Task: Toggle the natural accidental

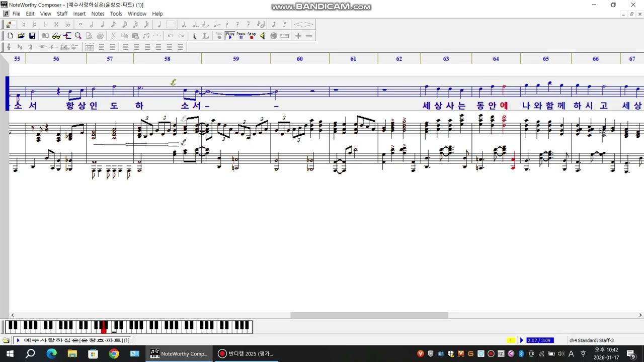Action: (23, 24)
